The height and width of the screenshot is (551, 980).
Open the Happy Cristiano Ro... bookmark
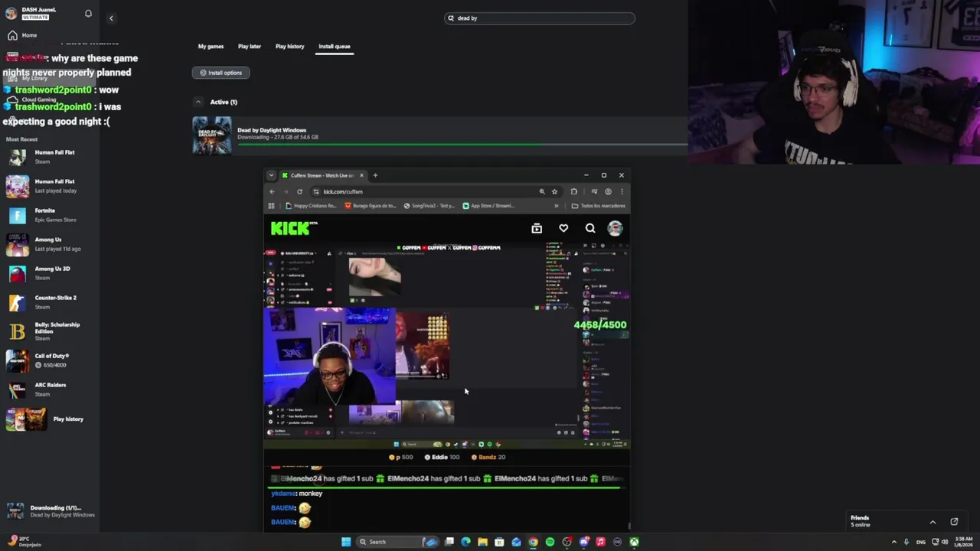click(x=311, y=206)
